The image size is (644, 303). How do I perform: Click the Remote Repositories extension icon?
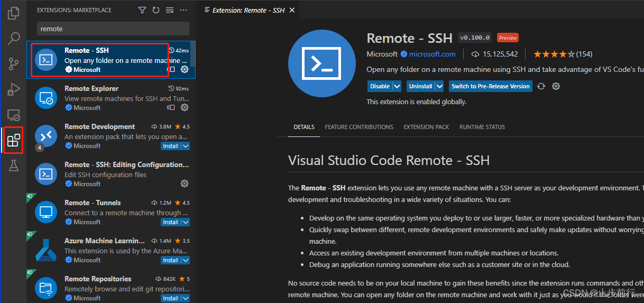(46, 288)
